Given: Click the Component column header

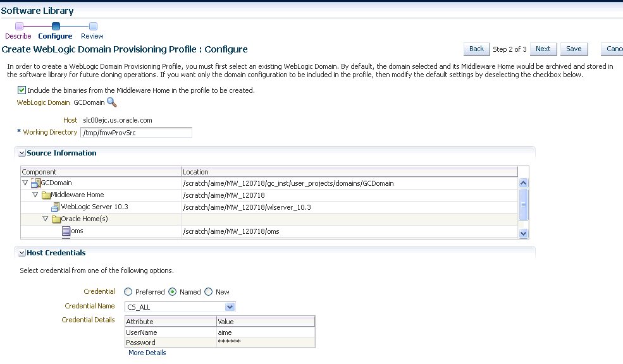Looking at the screenshot, I should click(101, 172).
